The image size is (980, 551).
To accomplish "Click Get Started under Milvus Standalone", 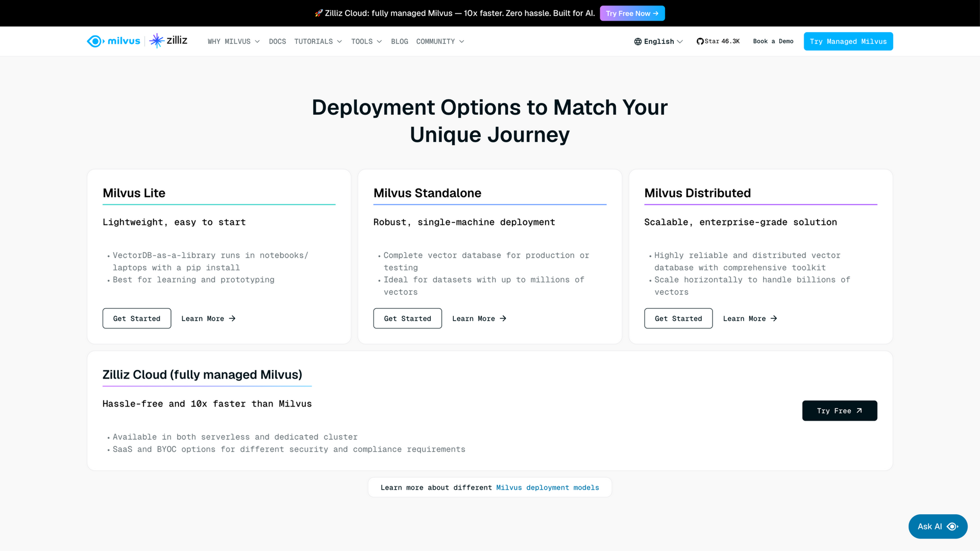I will coord(407,318).
